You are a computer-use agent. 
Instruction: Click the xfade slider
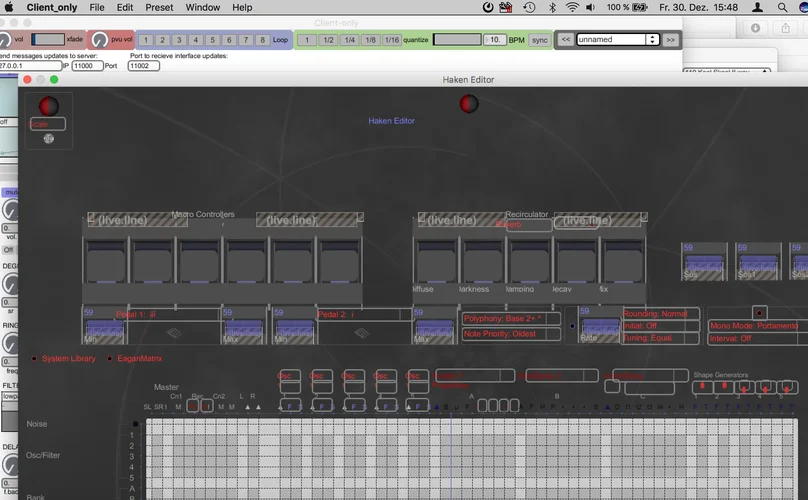click(x=47, y=40)
